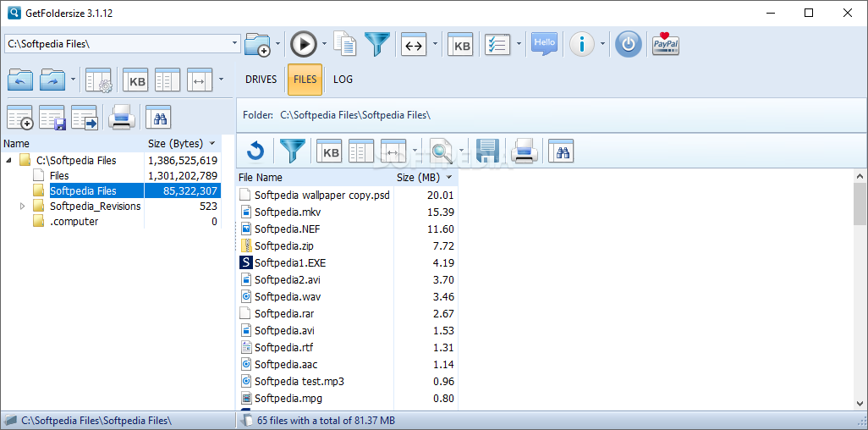Click the column width icon in the files toolbar

(x=393, y=152)
